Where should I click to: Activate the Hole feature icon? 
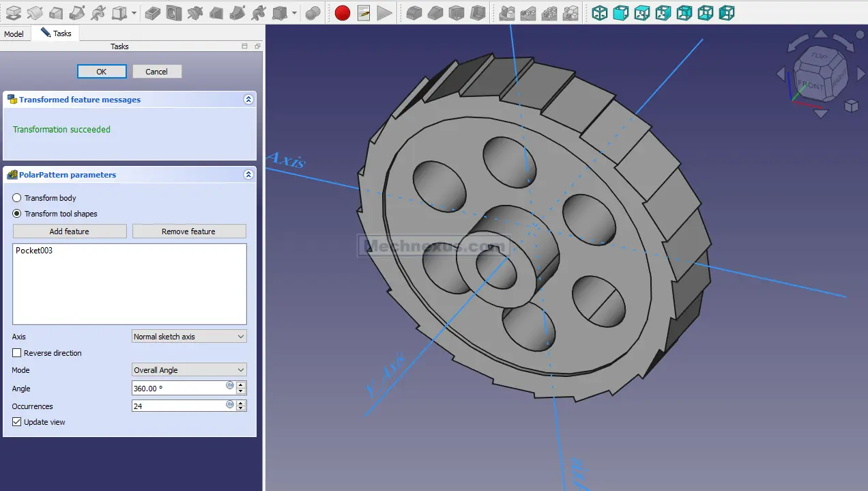point(175,12)
